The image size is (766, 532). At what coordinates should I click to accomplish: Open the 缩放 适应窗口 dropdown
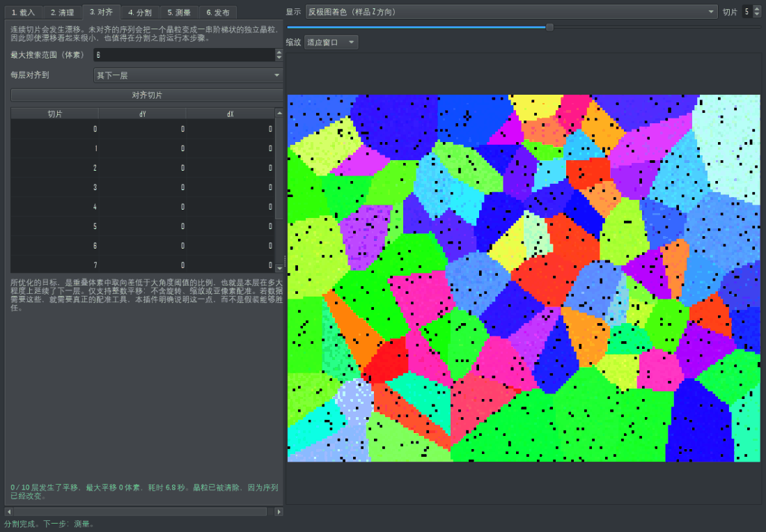click(x=331, y=42)
